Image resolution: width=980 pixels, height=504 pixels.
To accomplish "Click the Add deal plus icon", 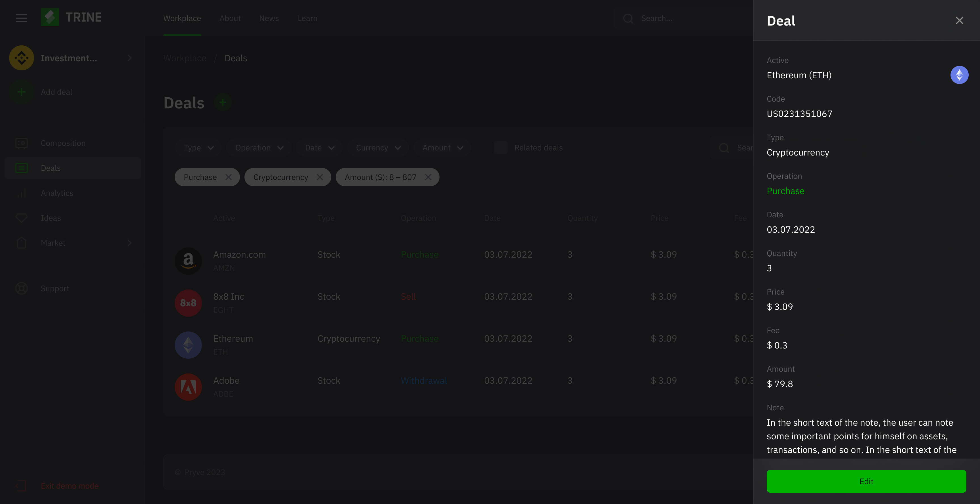I will coord(21,92).
